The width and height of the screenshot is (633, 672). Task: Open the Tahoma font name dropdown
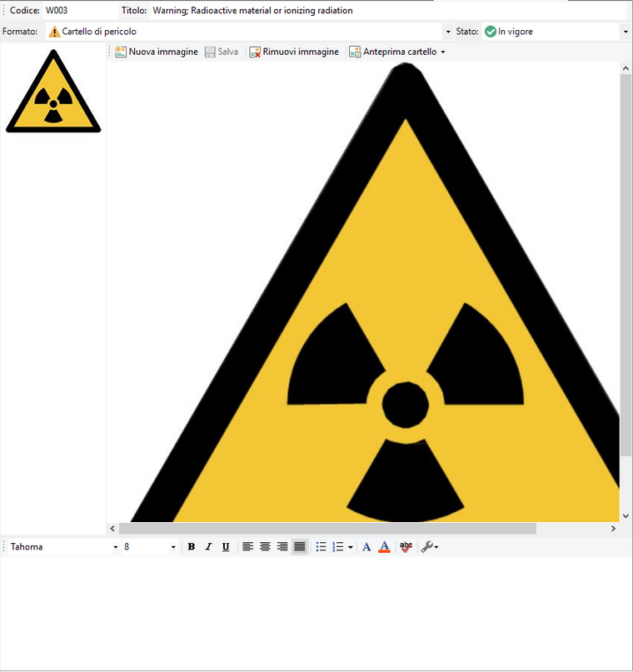point(115,547)
